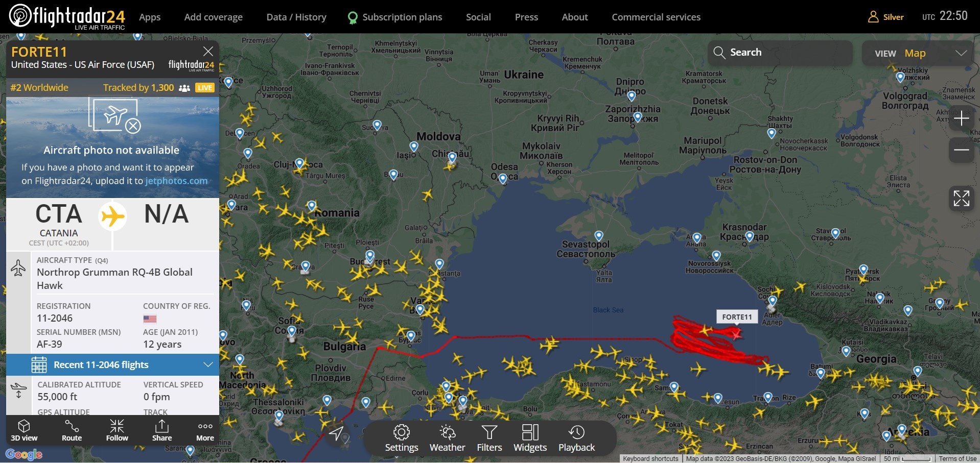Open the Social menu

pos(478,17)
